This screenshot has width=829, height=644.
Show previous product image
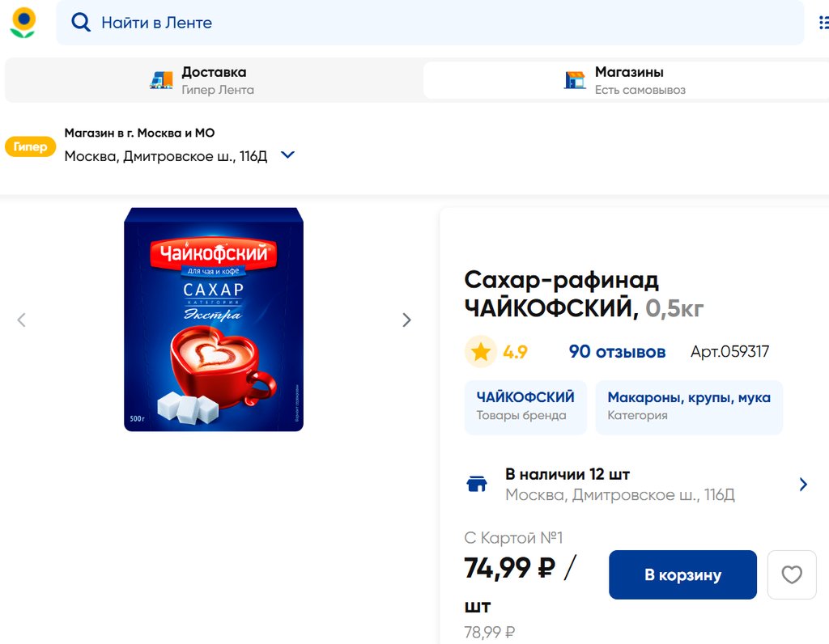(22, 320)
